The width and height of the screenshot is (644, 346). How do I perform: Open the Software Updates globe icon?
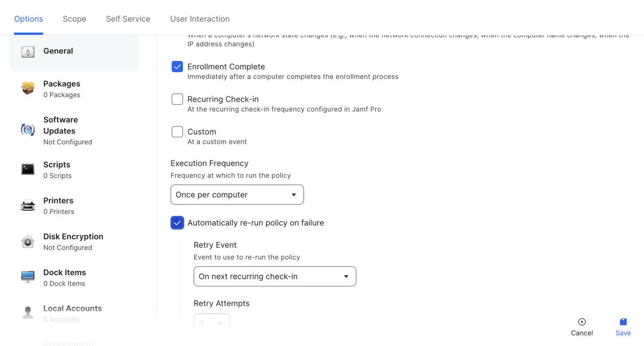28,130
